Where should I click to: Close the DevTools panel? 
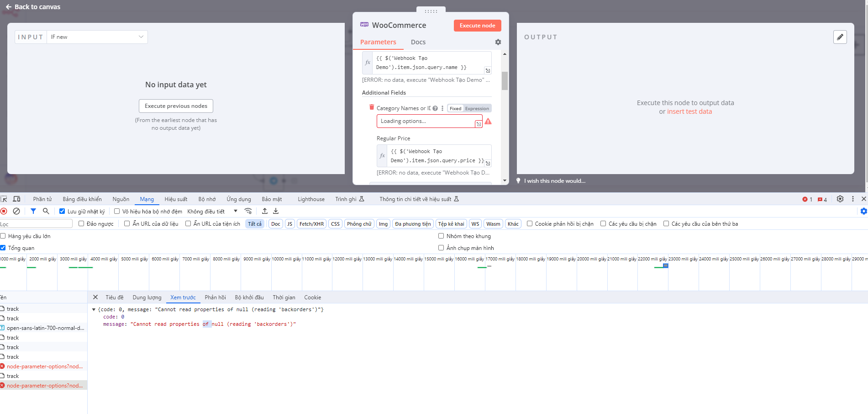tap(863, 199)
